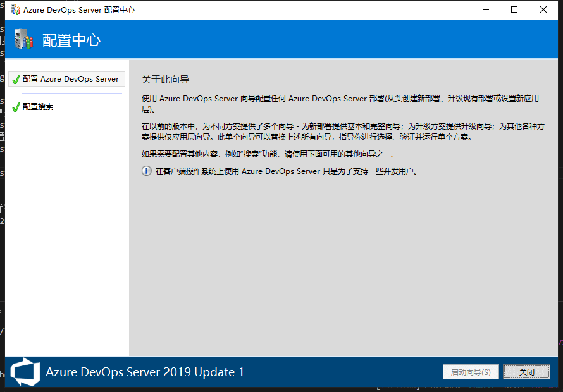The width and height of the screenshot is (563, 392).
Task: Click the Azure DevOps Server 2019 Update 1 text
Action: click(144, 372)
